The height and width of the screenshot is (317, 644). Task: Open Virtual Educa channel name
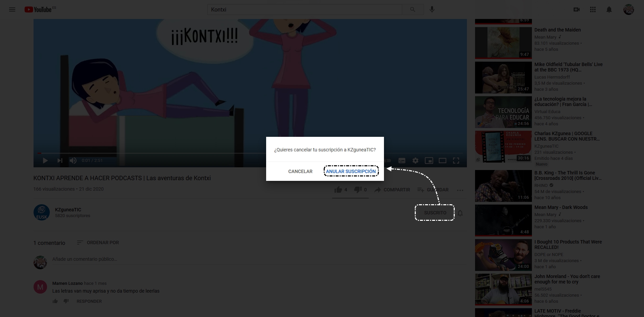point(547,111)
